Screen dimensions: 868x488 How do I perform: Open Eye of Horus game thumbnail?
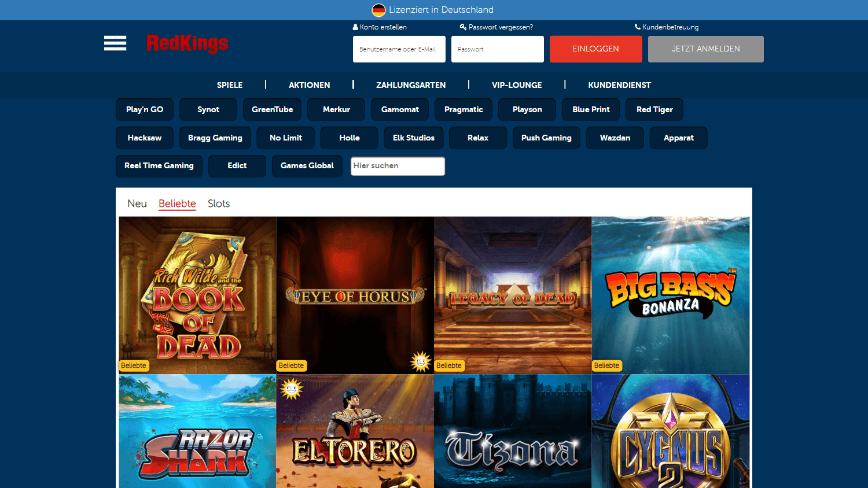coord(355,295)
